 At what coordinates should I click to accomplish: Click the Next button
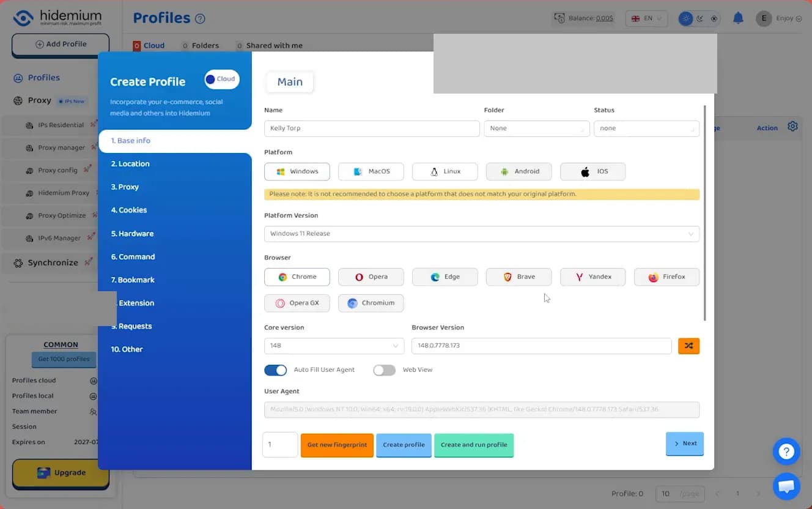point(685,444)
